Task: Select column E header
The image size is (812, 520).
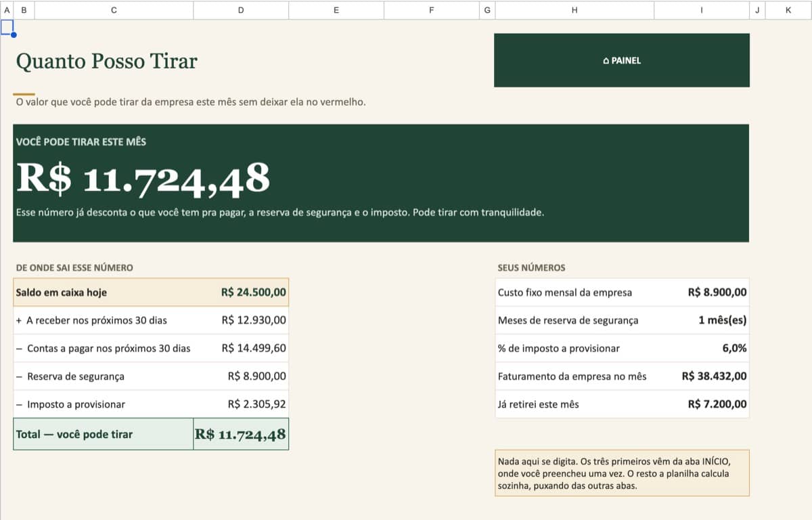Action: [x=336, y=10]
